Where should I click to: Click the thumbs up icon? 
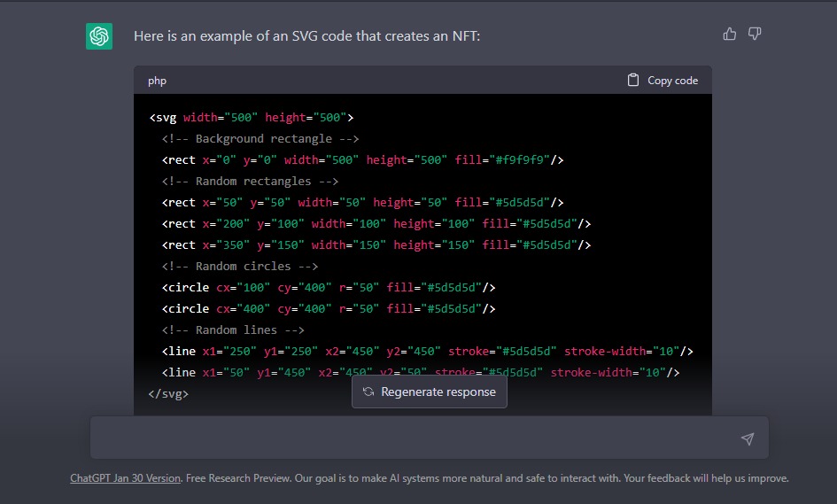(730, 35)
